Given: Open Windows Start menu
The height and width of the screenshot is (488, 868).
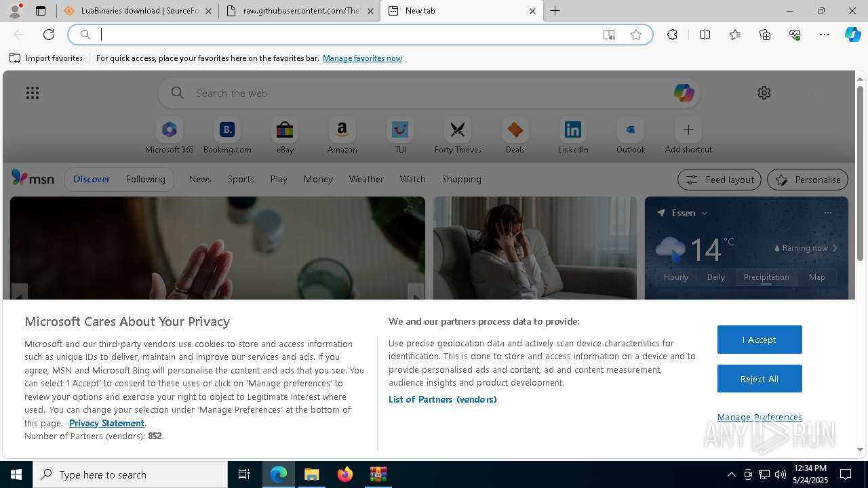Looking at the screenshot, I should pos(16,474).
